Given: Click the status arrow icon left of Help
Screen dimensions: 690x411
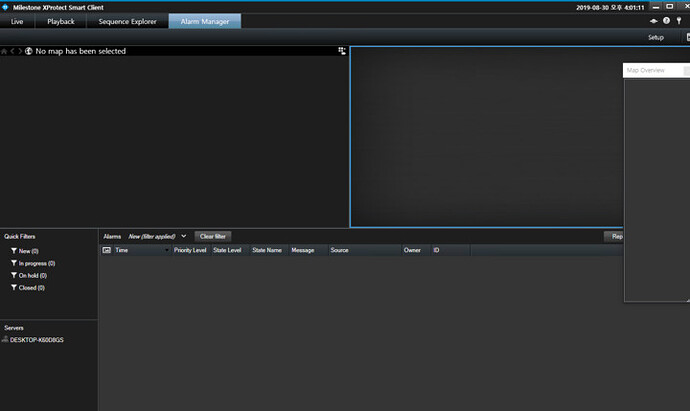Looking at the screenshot, I should (x=654, y=21).
